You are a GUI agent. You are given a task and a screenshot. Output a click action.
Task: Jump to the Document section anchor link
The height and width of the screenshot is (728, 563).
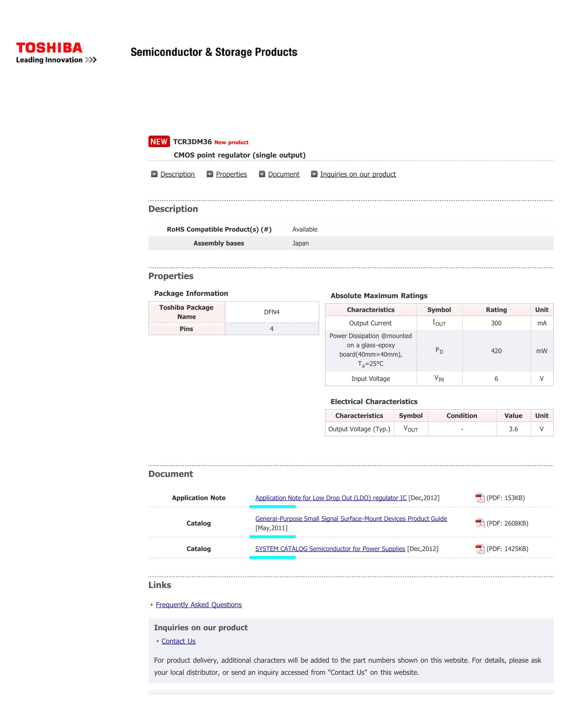point(284,174)
